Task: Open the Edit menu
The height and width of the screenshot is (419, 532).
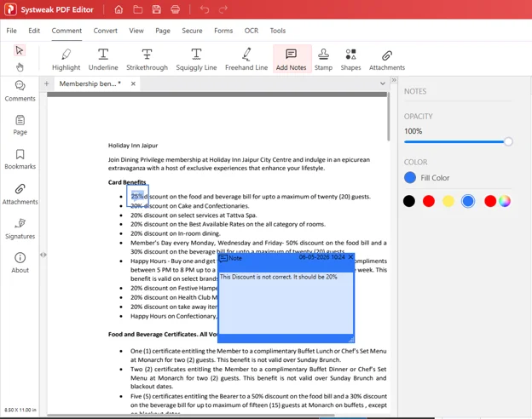Action: click(34, 31)
